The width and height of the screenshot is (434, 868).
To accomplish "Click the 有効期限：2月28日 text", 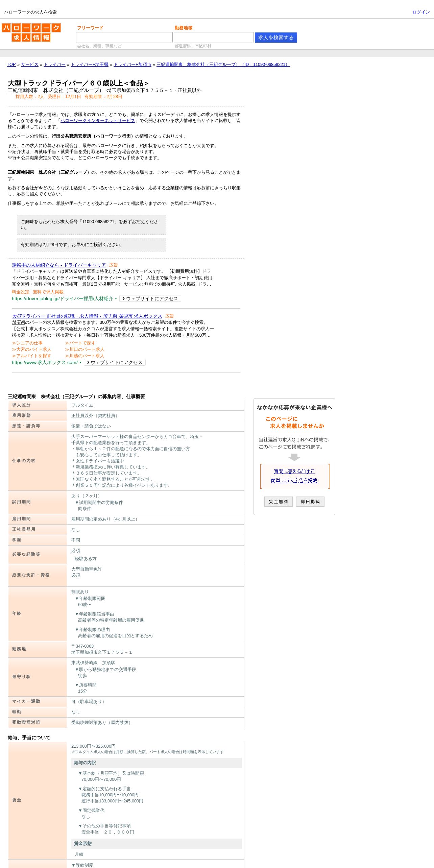I will click(103, 97).
